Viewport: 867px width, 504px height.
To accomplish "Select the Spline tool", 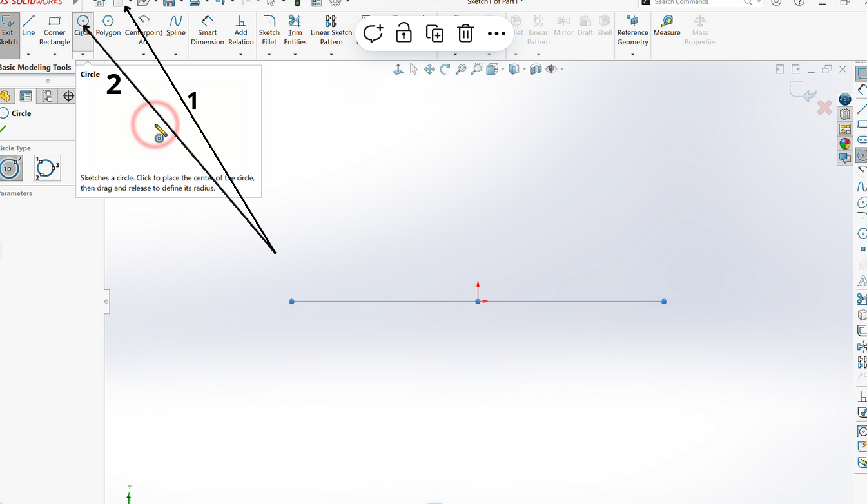I will tap(176, 27).
